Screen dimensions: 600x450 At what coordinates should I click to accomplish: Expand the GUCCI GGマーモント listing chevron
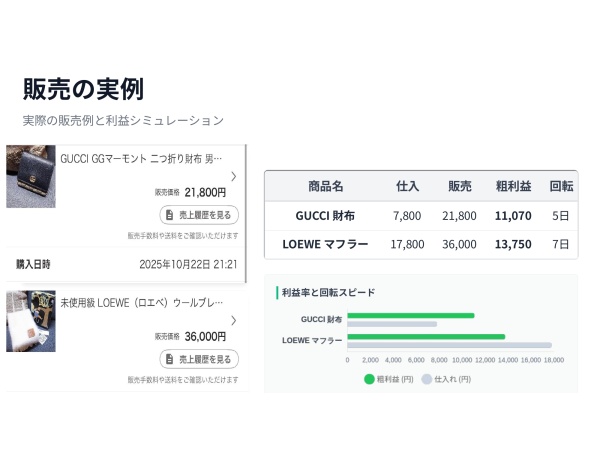tap(233, 176)
